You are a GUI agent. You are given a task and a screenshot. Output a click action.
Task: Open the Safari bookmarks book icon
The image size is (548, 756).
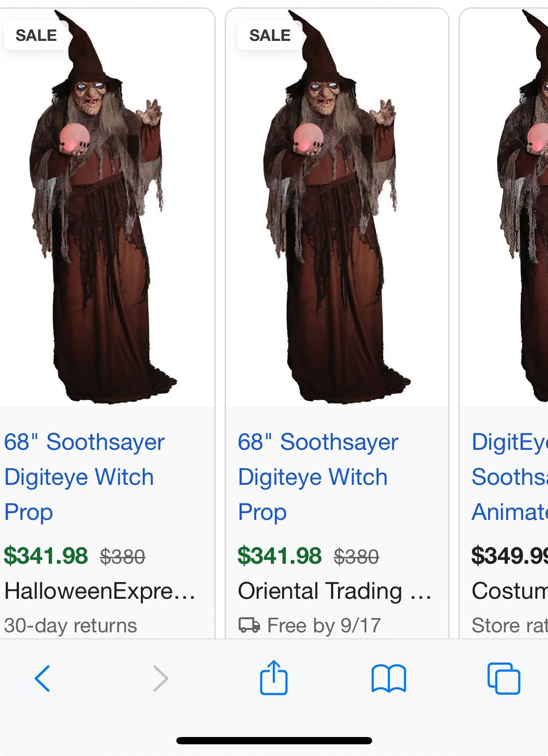tap(388, 678)
